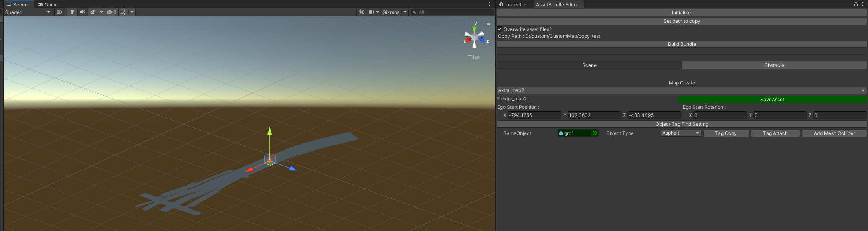Viewport: 868px width, 231px height.
Task: Open the GameObject object picker circle
Action: point(595,133)
